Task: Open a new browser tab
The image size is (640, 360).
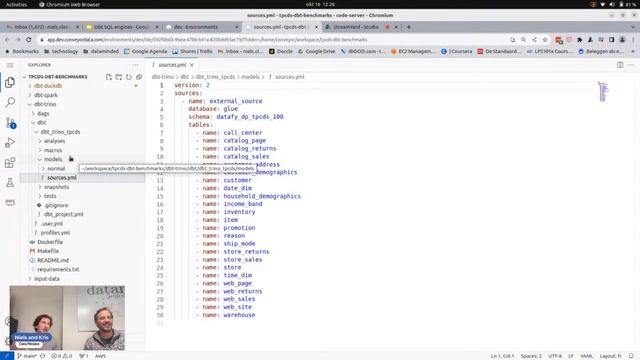Action: tap(409, 27)
